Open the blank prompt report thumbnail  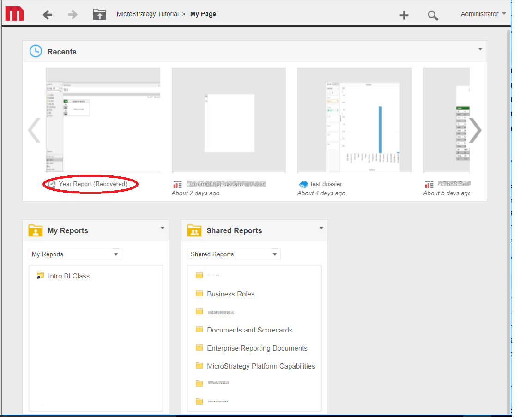tap(229, 121)
